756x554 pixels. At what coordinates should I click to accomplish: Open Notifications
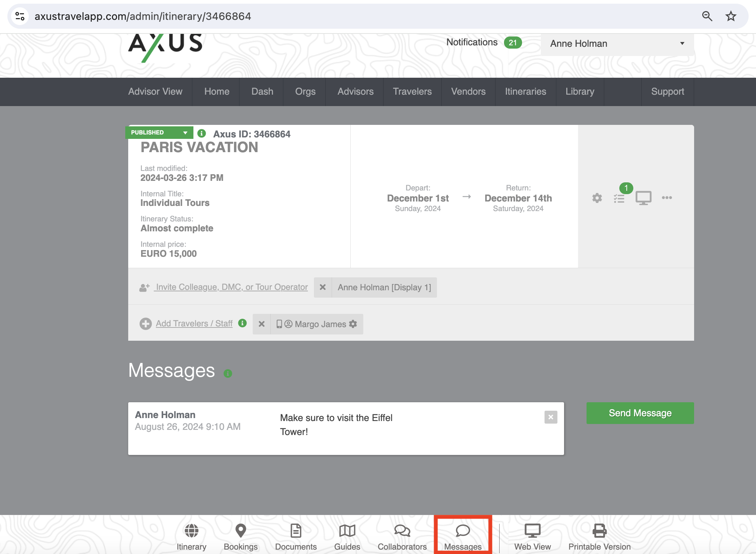(x=472, y=42)
